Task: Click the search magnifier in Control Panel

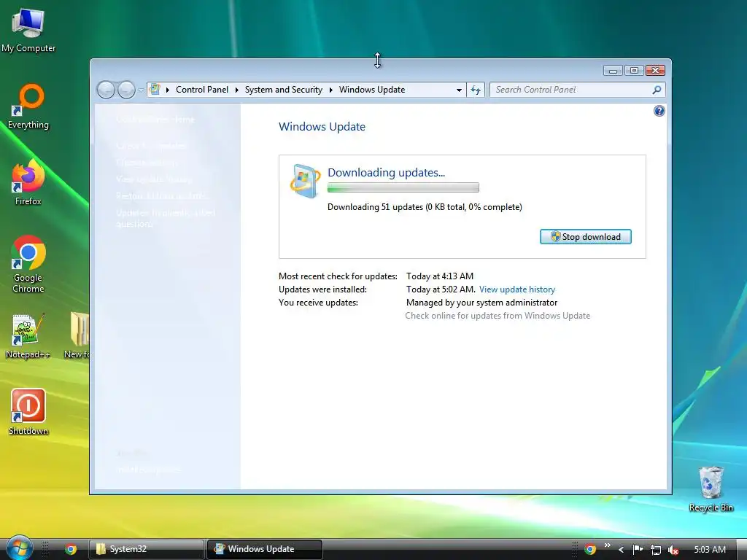Action: tap(657, 90)
